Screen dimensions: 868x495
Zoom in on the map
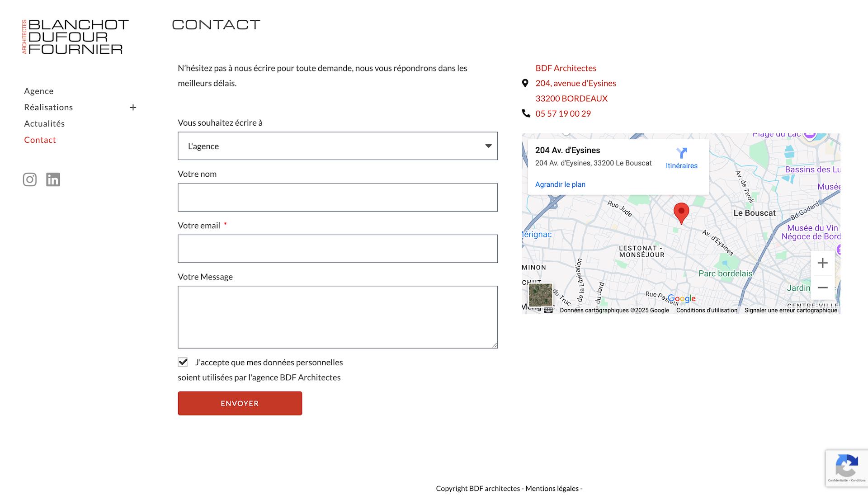click(x=822, y=263)
